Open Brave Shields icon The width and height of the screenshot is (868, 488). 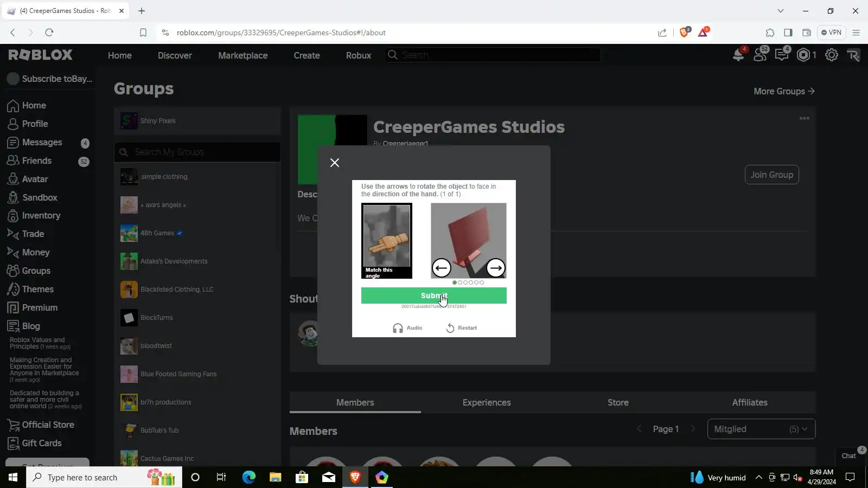684,33
